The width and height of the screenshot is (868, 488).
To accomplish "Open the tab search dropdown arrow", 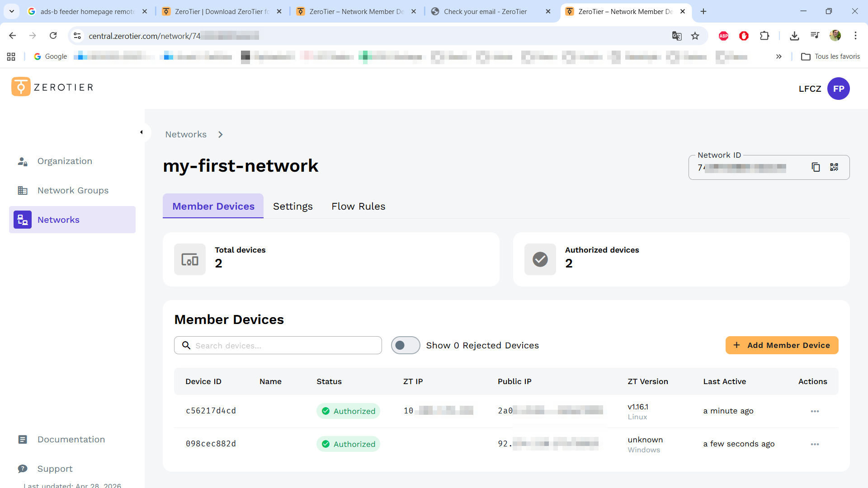I will 12,11.
